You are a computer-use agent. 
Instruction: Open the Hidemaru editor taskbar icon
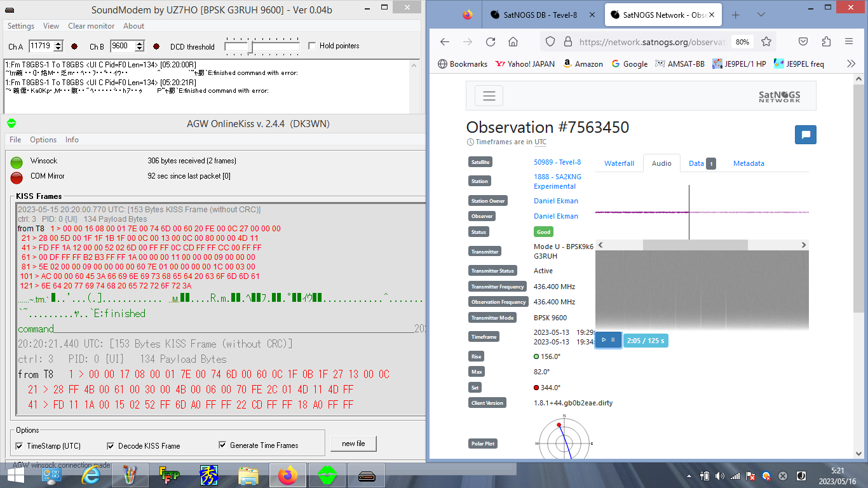[x=208, y=475]
